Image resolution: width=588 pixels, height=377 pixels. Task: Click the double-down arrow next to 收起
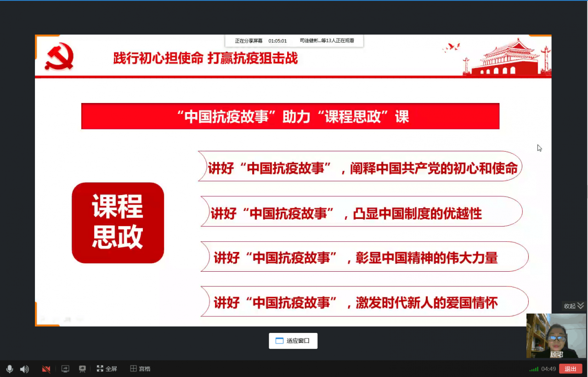click(580, 305)
